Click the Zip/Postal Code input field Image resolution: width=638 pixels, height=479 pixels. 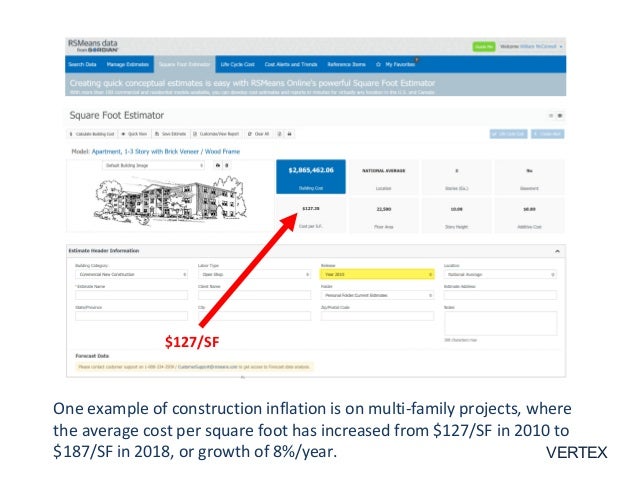[377, 316]
